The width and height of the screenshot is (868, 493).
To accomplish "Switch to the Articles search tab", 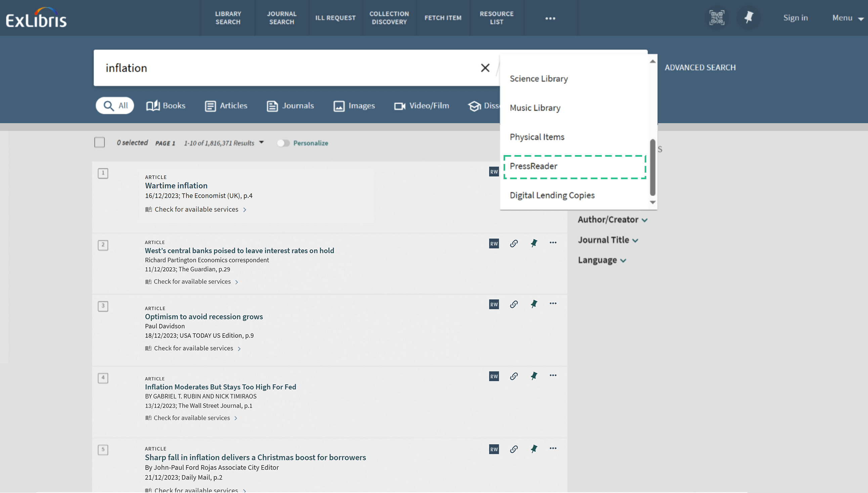I will click(226, 105).
